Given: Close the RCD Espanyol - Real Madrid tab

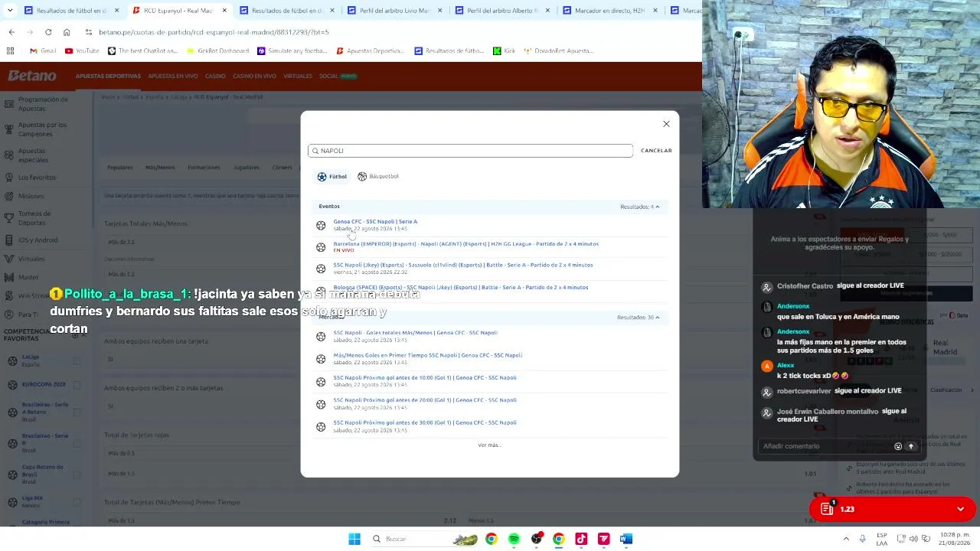Looking at the screenshot, I should point(225,11).
